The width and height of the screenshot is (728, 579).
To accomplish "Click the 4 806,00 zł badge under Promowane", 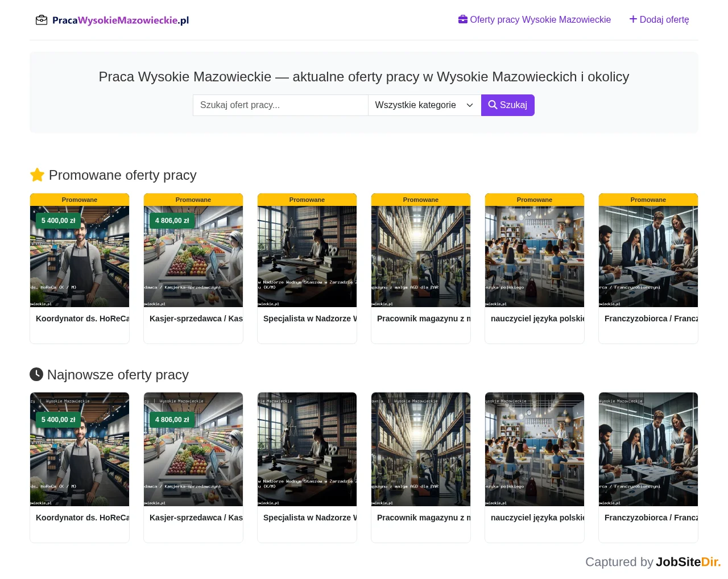I will [x=172, y=221].
